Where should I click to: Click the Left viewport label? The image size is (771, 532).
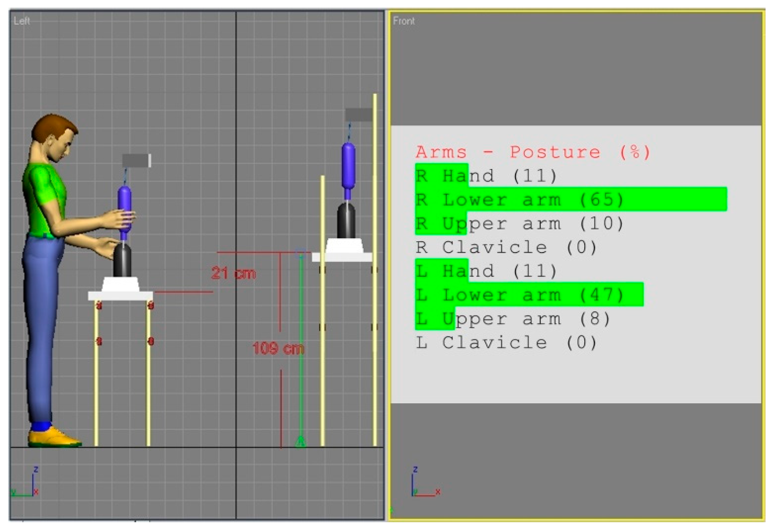[x=21, y=21]
